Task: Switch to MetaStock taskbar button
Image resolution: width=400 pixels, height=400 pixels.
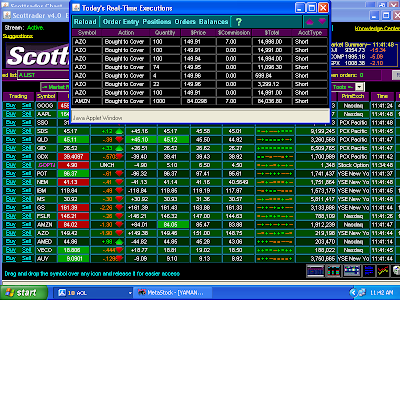Action: [172, 293]
